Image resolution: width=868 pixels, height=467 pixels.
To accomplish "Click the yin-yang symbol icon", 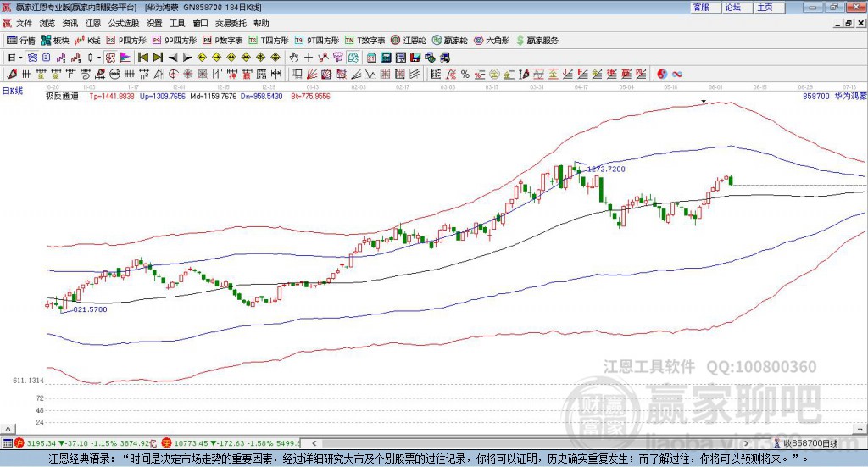I will [662, 74].
